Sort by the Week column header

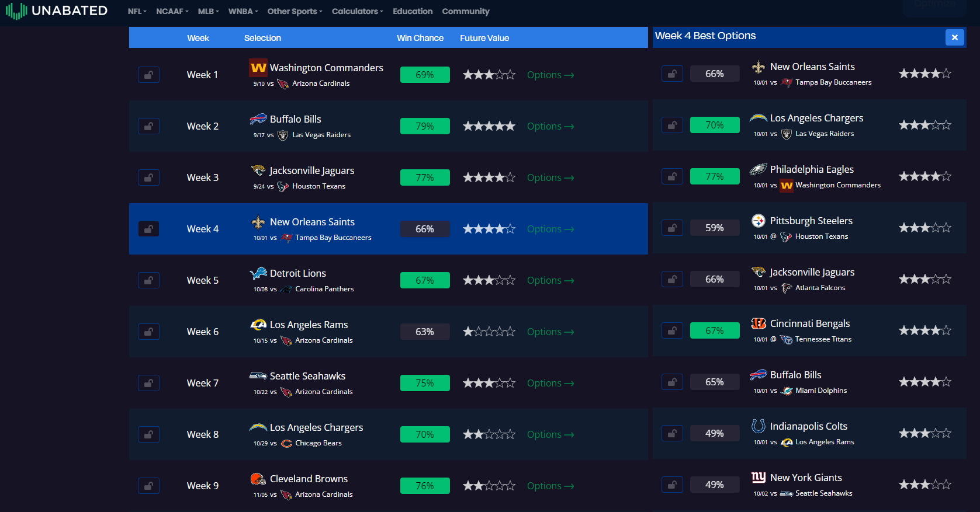tap(198, 38)
